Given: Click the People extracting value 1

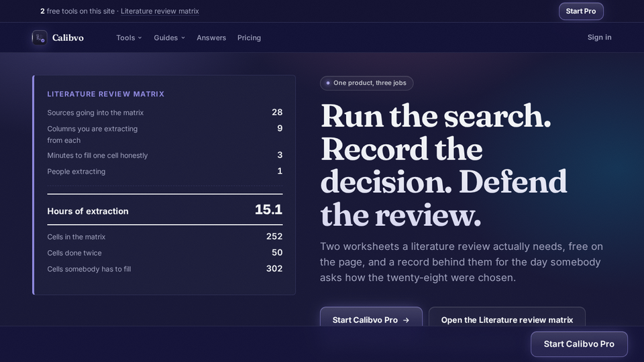Looking at the screenshot, I should [280, 171].
